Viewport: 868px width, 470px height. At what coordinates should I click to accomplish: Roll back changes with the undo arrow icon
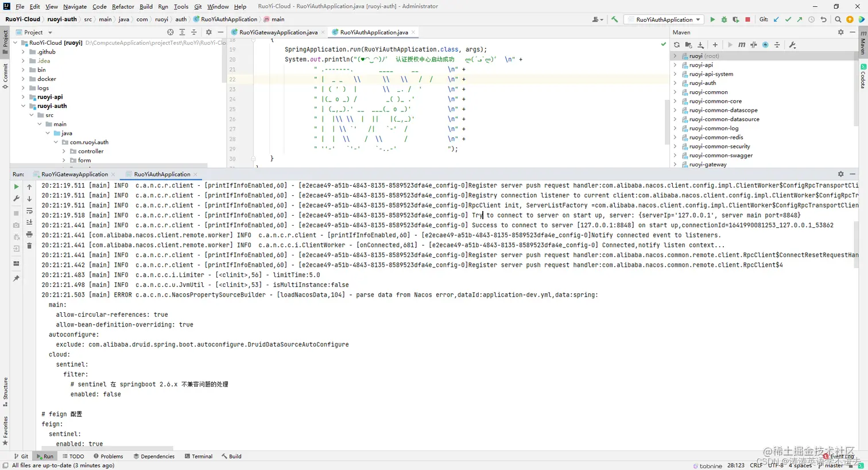(x=823, y=20)
